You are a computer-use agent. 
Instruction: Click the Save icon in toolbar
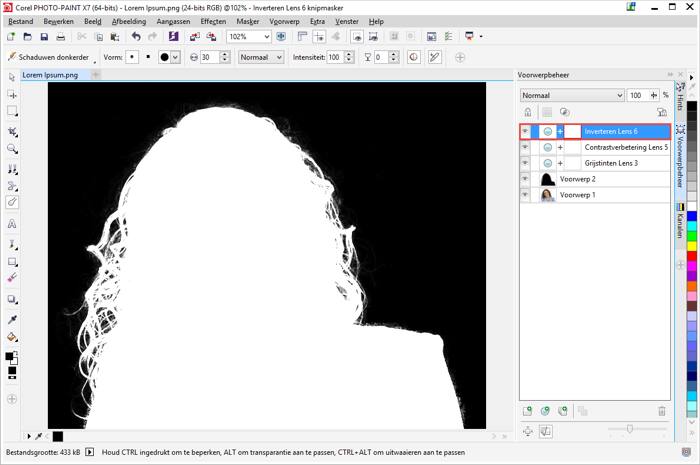point(44,37)
